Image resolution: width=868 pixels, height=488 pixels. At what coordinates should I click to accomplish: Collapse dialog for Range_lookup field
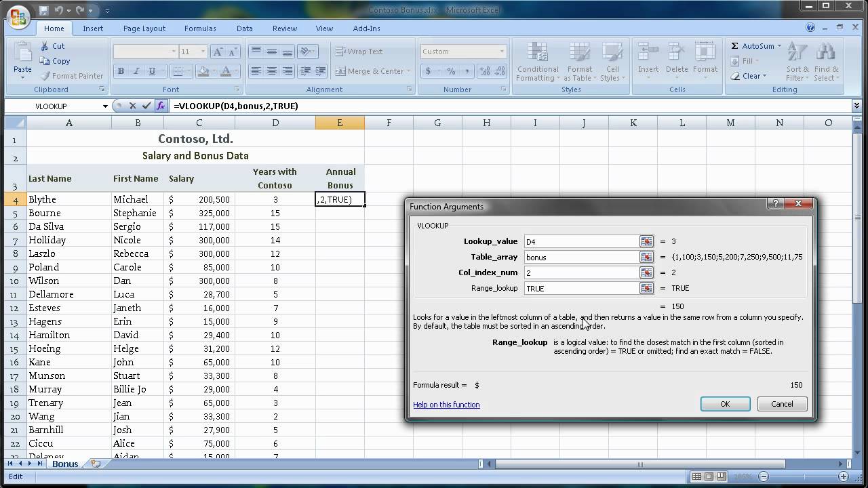[646, 288]
